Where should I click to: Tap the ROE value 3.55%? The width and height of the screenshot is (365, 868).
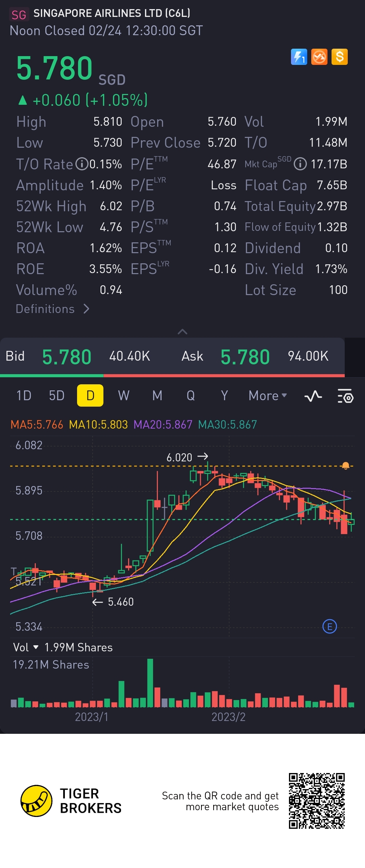point(105,269)
